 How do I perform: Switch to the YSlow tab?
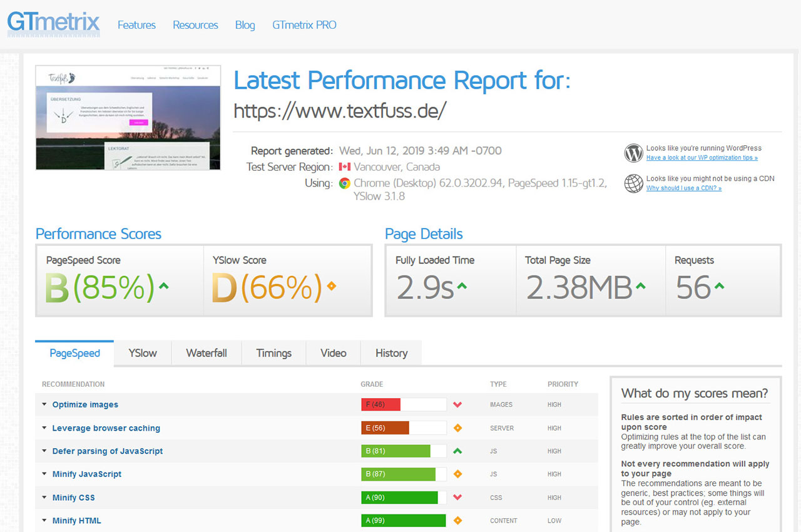coord(143,353)
